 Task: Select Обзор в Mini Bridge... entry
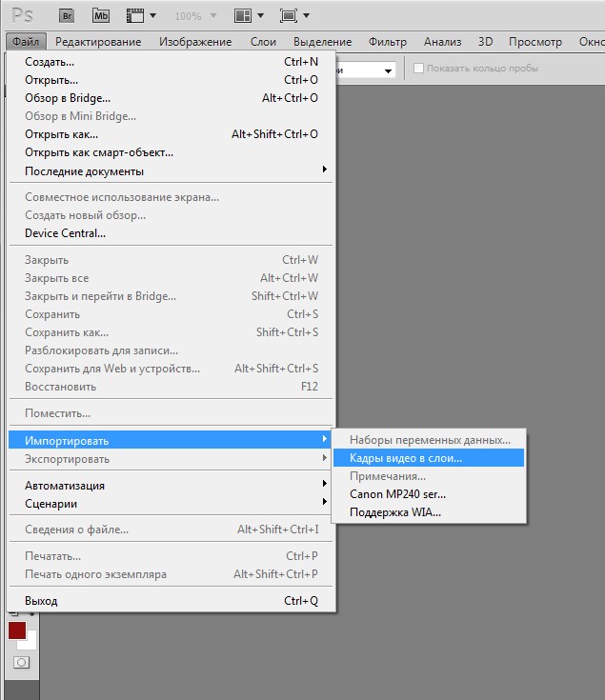point(171,116)
